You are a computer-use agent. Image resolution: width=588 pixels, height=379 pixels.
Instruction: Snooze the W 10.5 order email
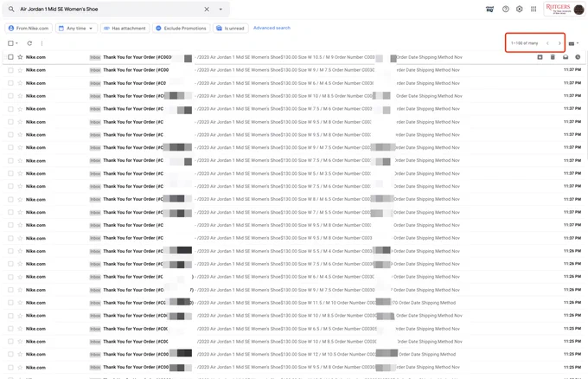[578, 57]
